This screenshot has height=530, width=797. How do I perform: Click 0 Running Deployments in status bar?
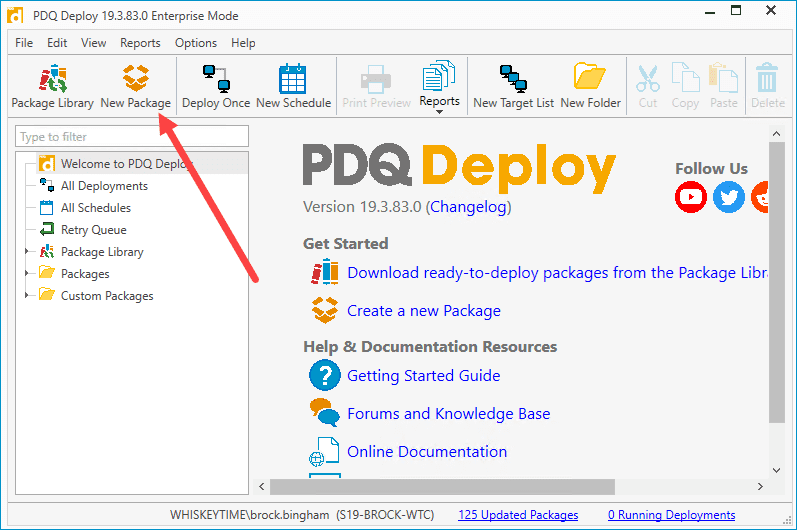pos(671,515)
